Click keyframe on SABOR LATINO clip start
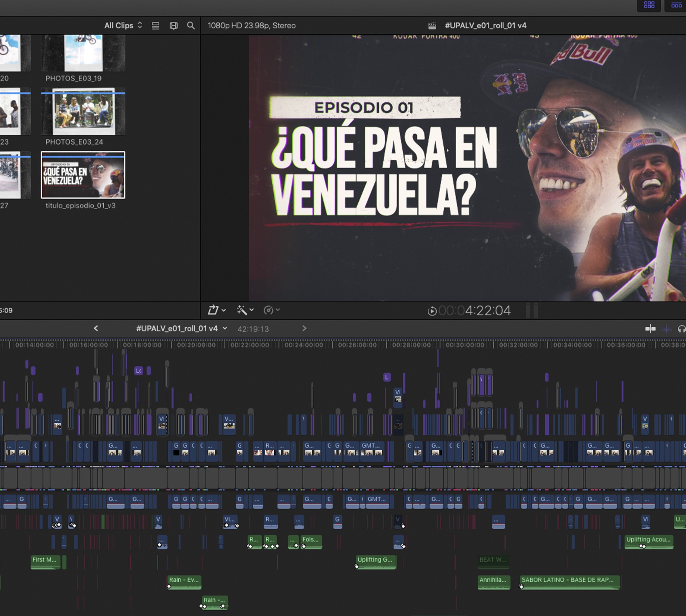This screenshot has height=616, width=686. click(521, 587)
